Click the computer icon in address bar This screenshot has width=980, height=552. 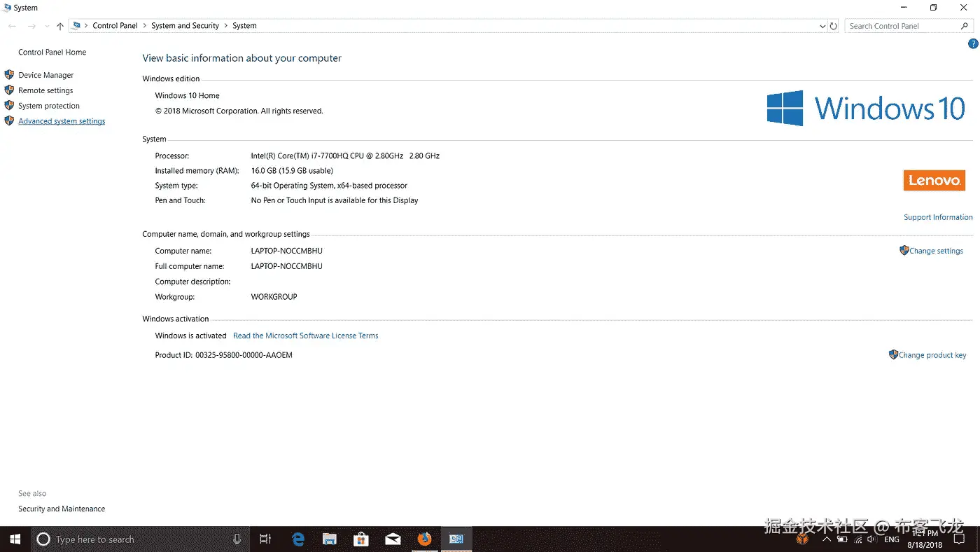[76, 26]
